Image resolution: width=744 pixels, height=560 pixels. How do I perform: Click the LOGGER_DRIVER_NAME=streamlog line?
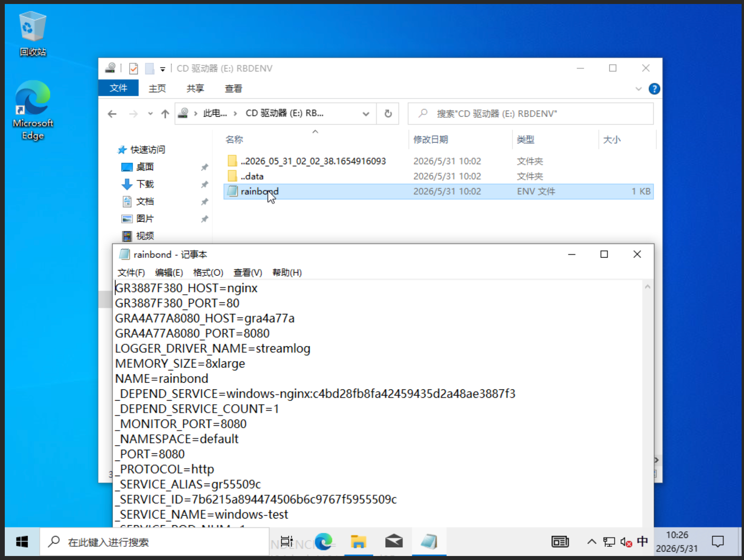click(213, 349)
